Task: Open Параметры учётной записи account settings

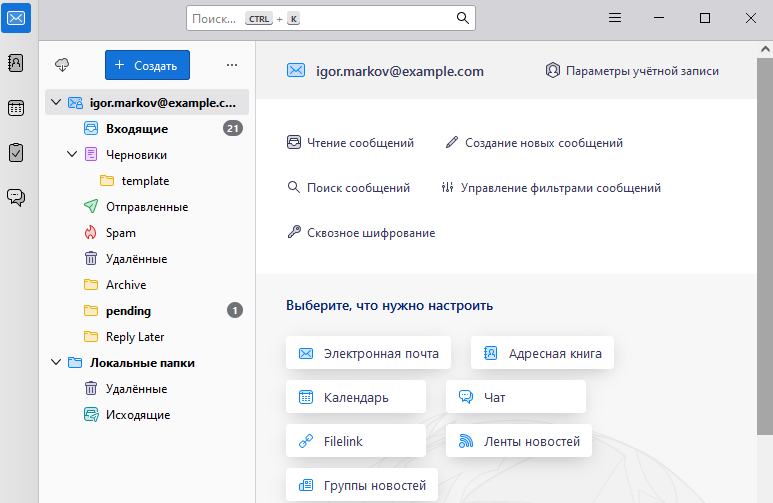Action: tap(632, 71)
